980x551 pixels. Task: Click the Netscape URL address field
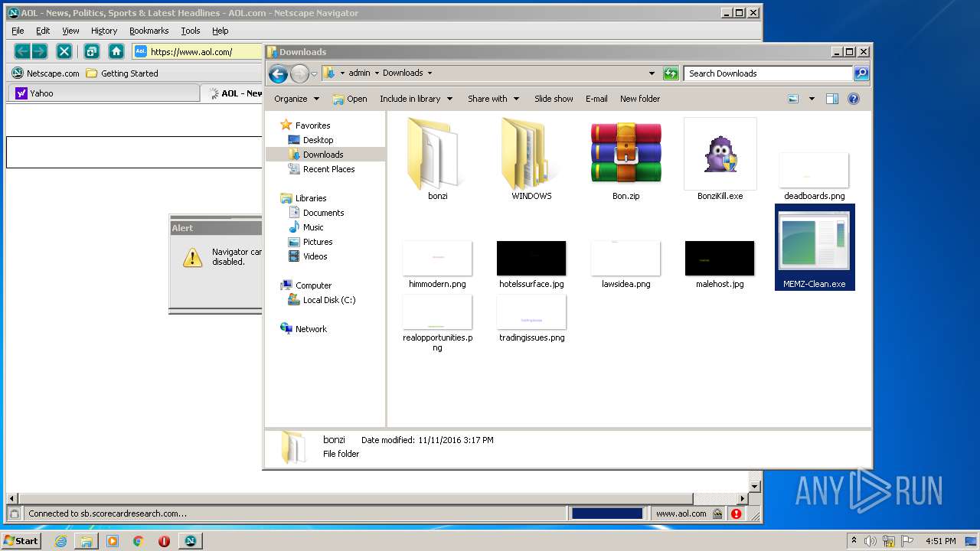[x=199, y=52]
